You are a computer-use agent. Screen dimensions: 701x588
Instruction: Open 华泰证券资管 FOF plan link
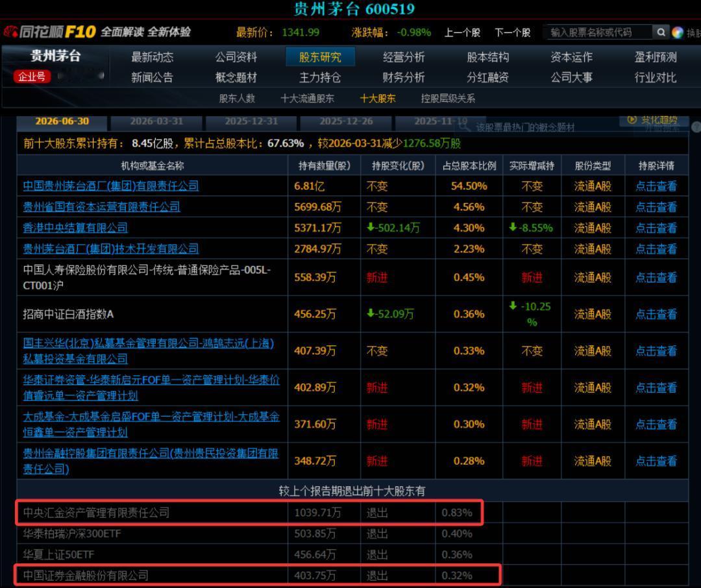pyautogui.click(x=151, y=387)
